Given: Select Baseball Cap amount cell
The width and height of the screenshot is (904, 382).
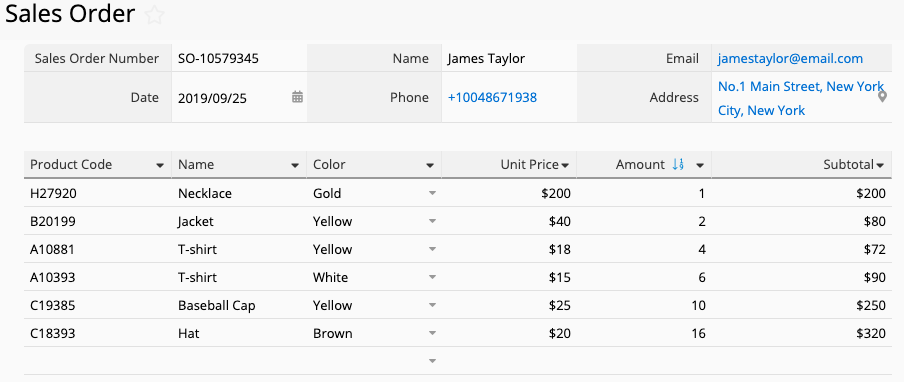Looking at the screenshot, I should click(644, 305).
